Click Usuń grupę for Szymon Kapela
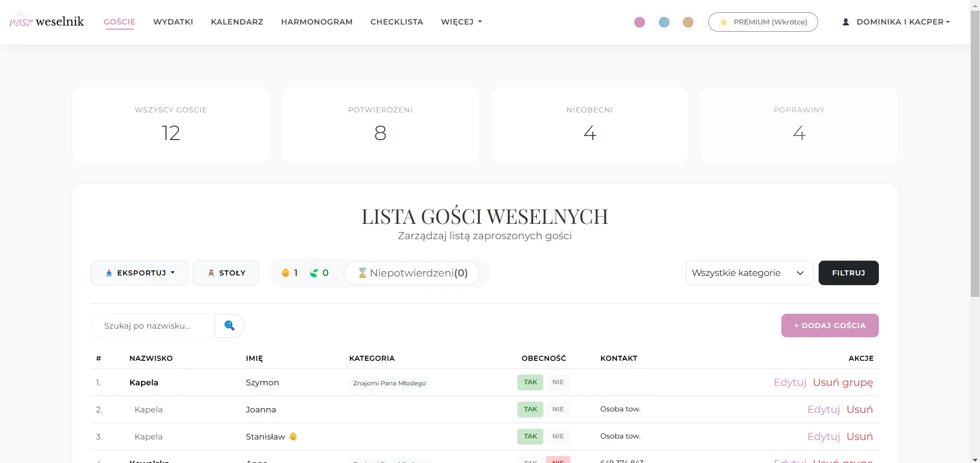Image resolution: width=980 pixels, height=463 pixels. click(x=843, y=382)
